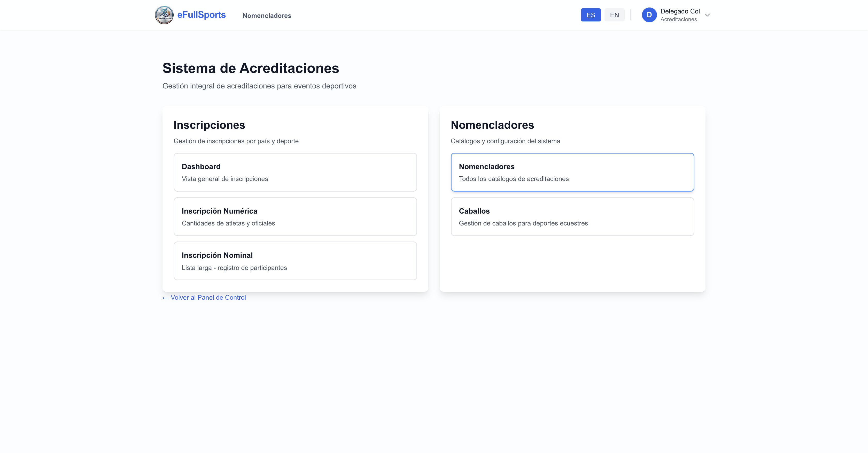The height and width of the screenshot is (453, 868).
Task: Click Volver al Panel de Control link
Action: click(208, 298)
